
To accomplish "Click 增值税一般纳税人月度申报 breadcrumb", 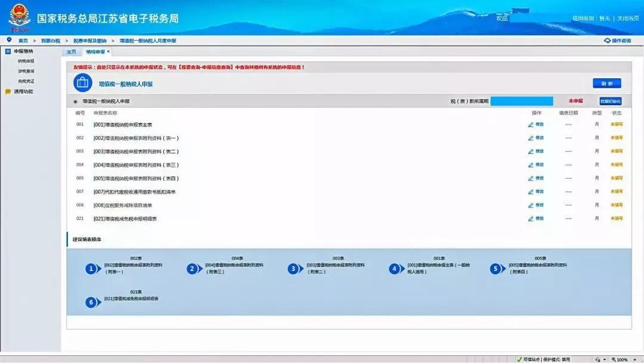I will (148, 41).
